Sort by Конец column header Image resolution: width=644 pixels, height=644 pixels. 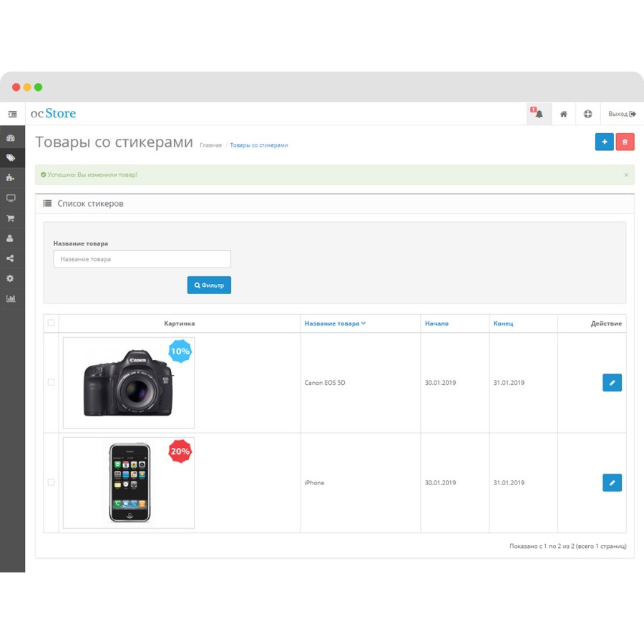click(503, 323)
